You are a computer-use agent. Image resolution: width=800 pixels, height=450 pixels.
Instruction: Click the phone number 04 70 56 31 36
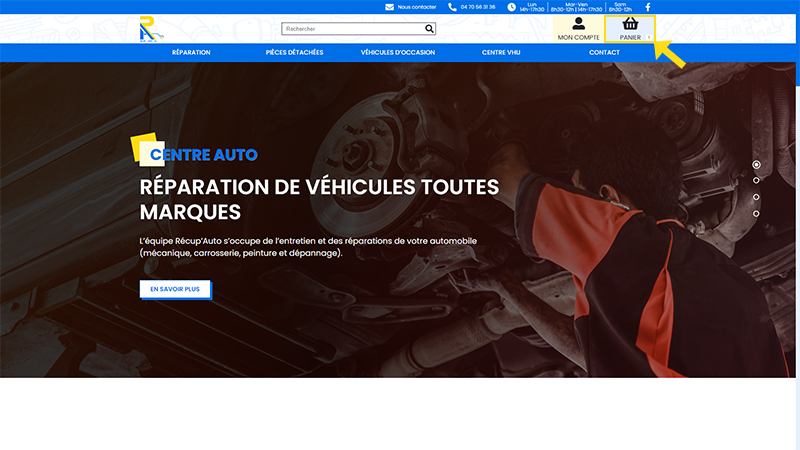click(478, 7)
